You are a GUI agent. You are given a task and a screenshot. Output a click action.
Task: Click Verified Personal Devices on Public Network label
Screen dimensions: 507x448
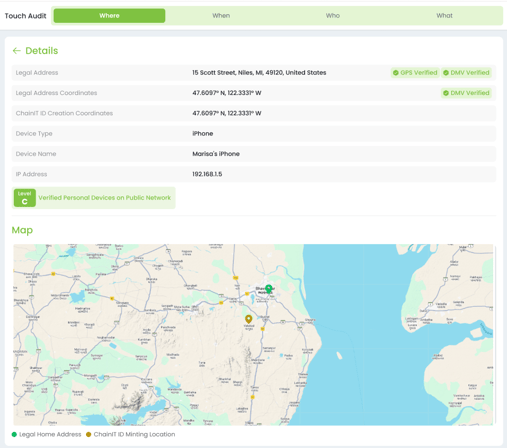105,198
